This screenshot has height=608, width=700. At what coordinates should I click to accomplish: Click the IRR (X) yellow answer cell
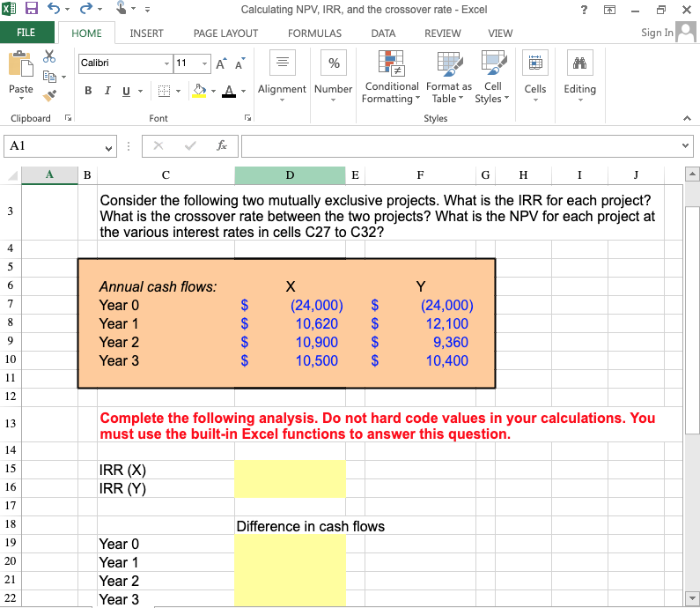click(291, 470)
